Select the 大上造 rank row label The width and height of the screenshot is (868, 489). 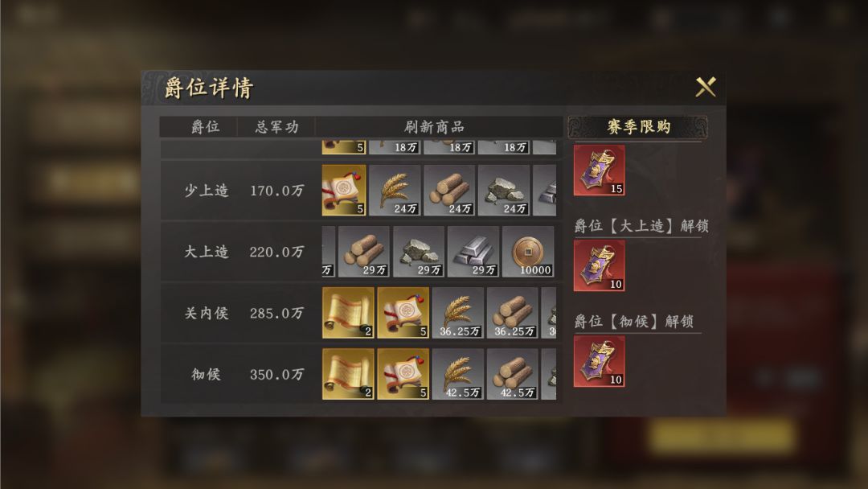coord(206,252)
